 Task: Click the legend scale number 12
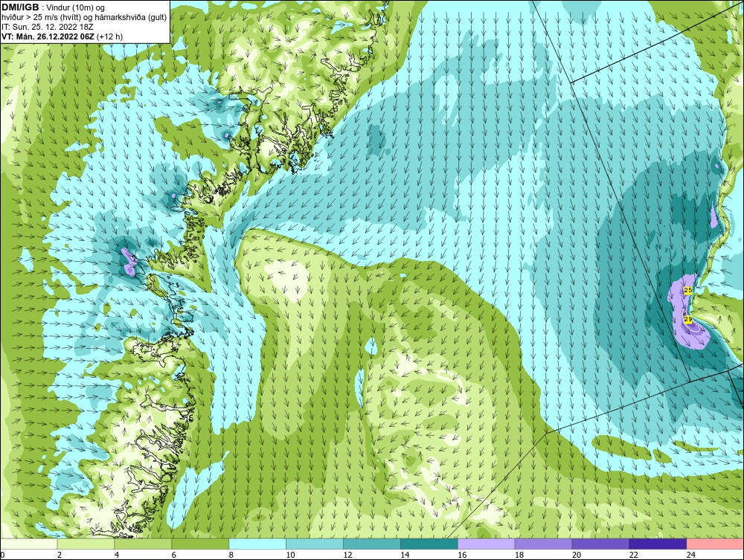tap(347, 555)
